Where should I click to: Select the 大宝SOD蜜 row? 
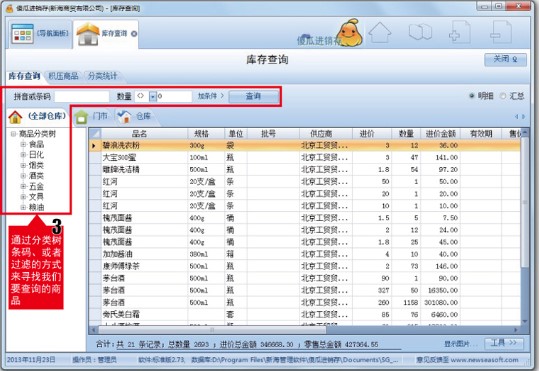(305, 157)
